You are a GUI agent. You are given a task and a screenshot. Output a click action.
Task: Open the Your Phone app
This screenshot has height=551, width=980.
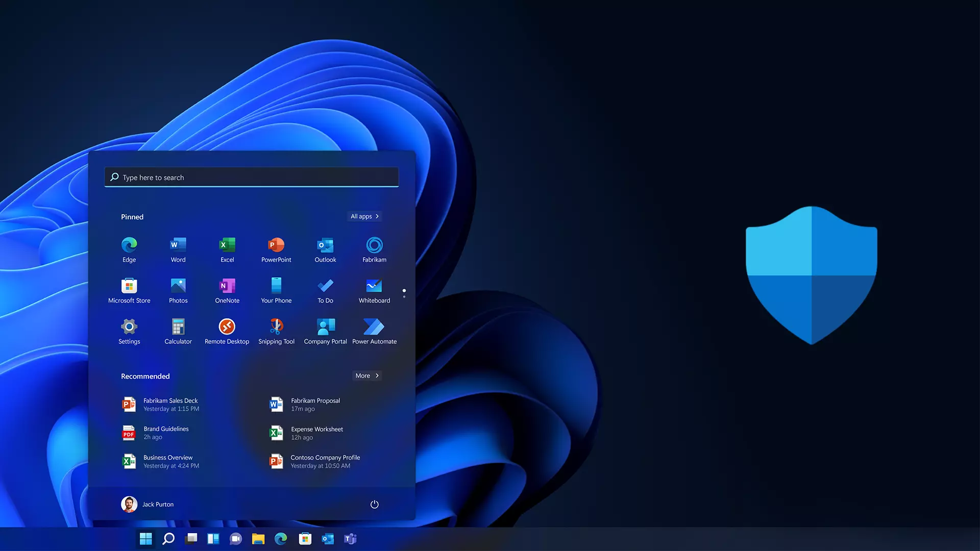coord(276,290)
